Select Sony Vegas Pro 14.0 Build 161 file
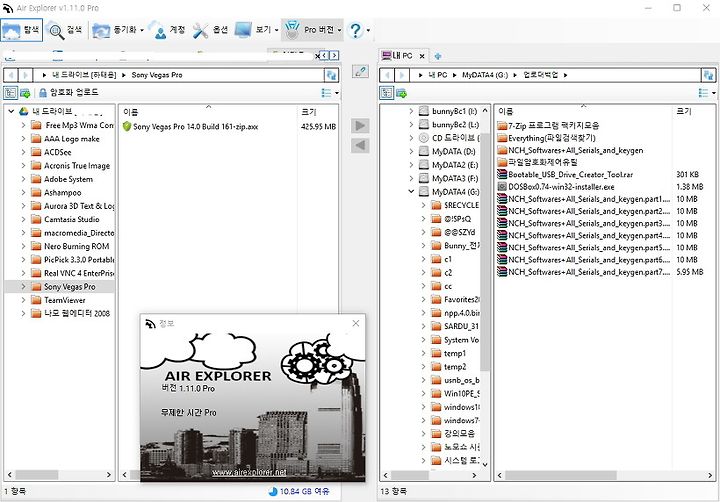 pyautogui.click(x=190, y=126)
